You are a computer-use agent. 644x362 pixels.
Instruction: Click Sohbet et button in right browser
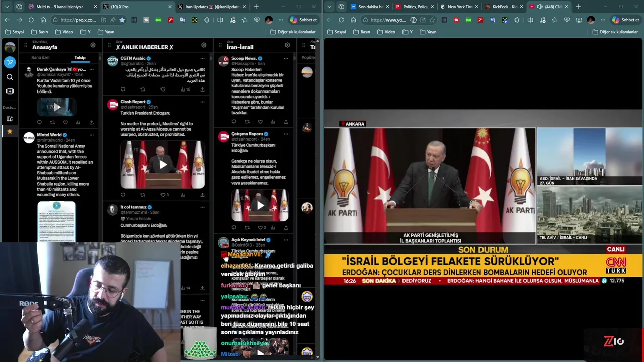pyautogui.click(x=626, y=20)
